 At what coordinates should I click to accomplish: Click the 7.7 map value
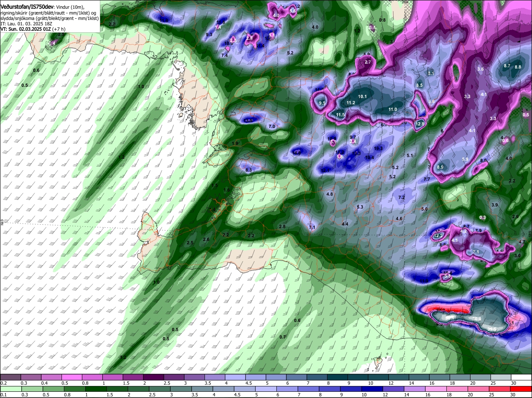[x=427, y=179]
